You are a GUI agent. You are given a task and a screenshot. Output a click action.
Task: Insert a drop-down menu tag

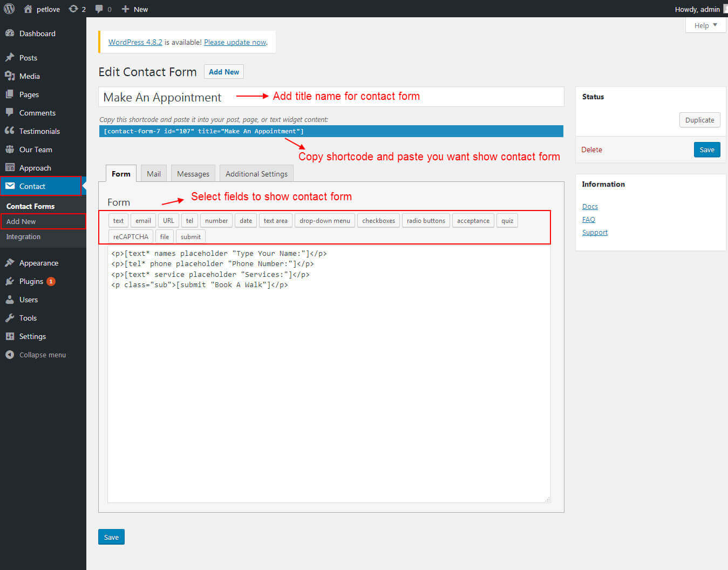(325, 220)
